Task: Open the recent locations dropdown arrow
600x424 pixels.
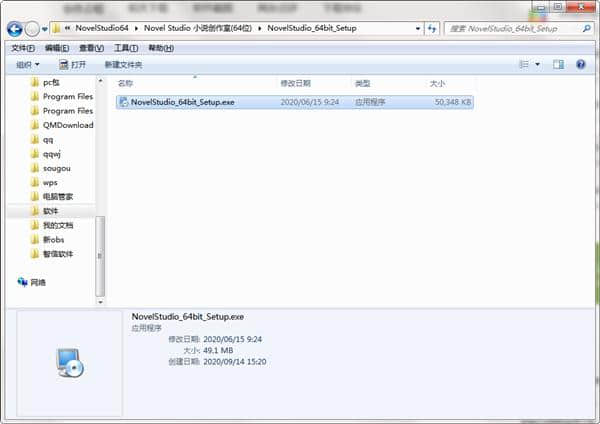Action: [x=45, y=29]
